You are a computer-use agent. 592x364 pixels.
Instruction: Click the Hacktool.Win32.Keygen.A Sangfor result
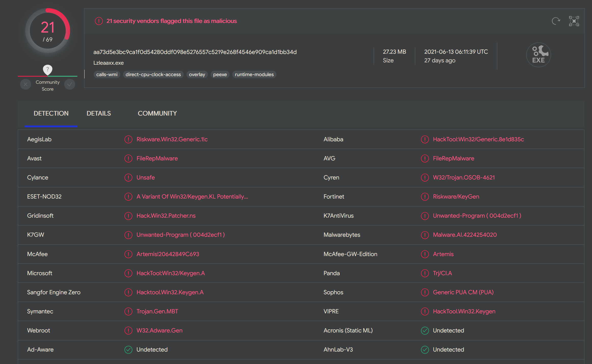[x=170, y=292]
